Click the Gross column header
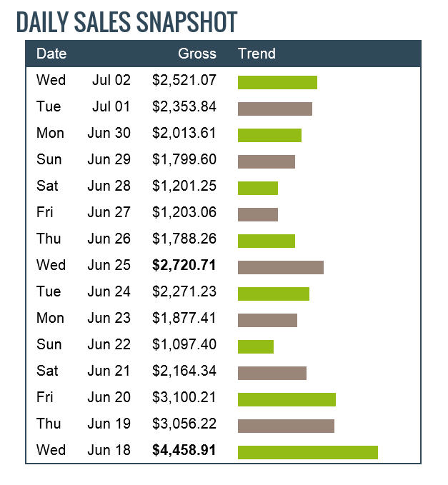This screenshot has height=485, width=448. [x=196, y=54]
